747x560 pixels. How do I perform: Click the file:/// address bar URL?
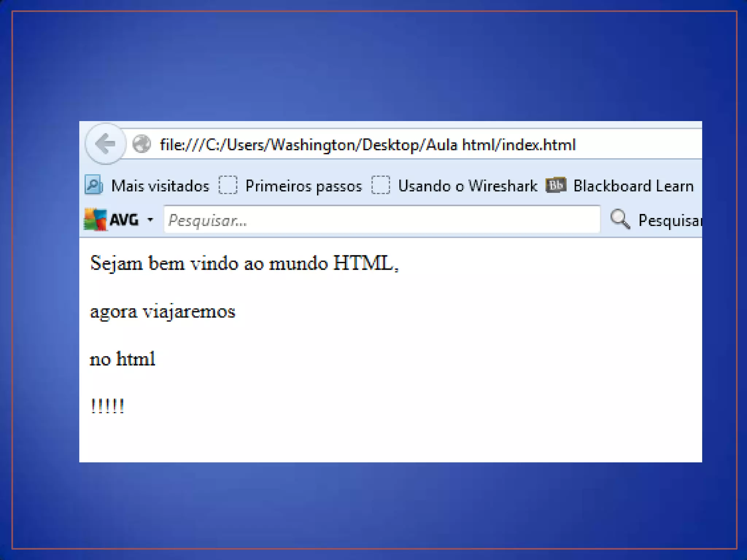(368, 145)
